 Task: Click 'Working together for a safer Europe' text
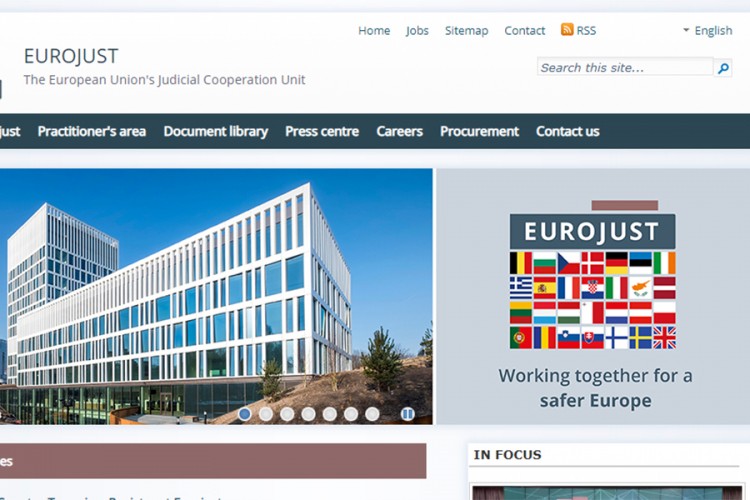(596, 388)
